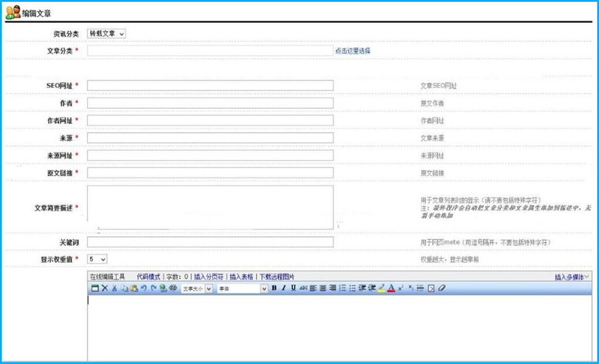The height and width of the screenshot is (364, 599).
Task: Click the 点击这里选择 link
Action: (353, 51)
